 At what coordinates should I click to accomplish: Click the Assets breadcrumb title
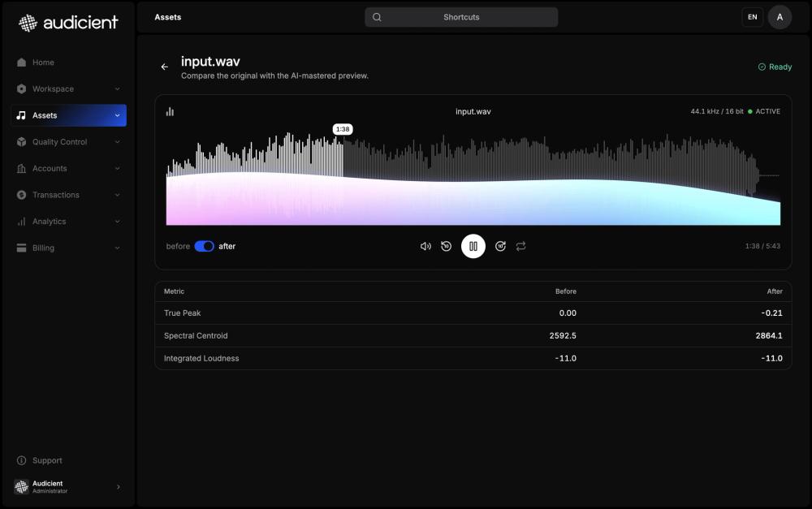168,17
